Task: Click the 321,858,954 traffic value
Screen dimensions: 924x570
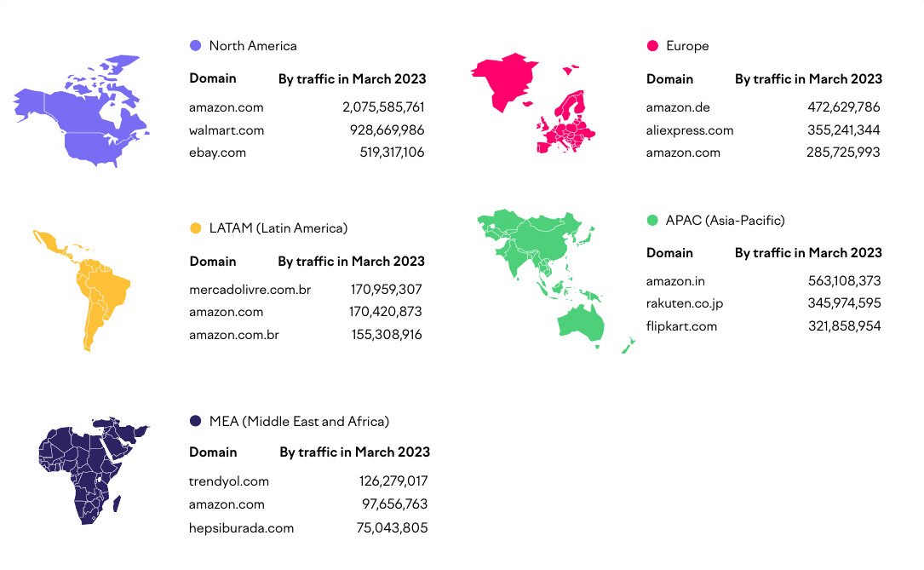Action: pyautogui.click(x=845, y=326)
